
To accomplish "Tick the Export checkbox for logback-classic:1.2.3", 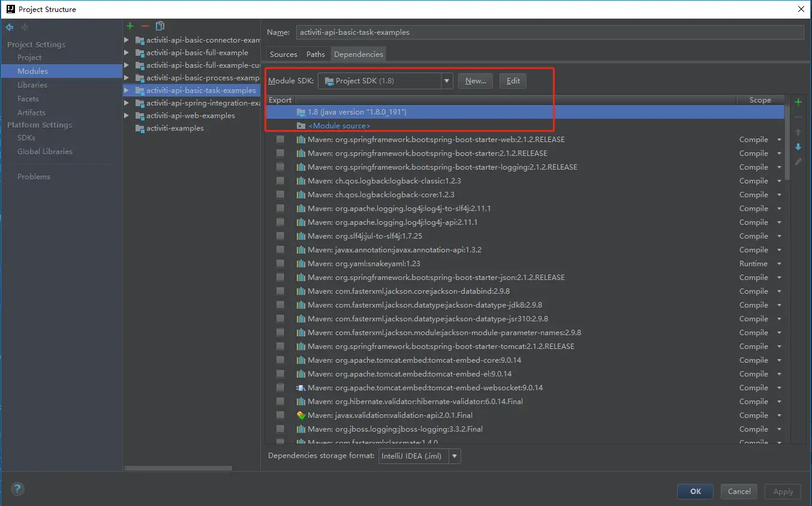I will click(x=280, y=181).
